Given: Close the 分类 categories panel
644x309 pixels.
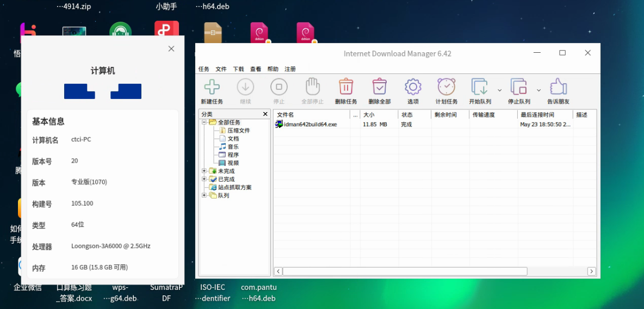Looking at the screenshot, I should pos(265,114).
